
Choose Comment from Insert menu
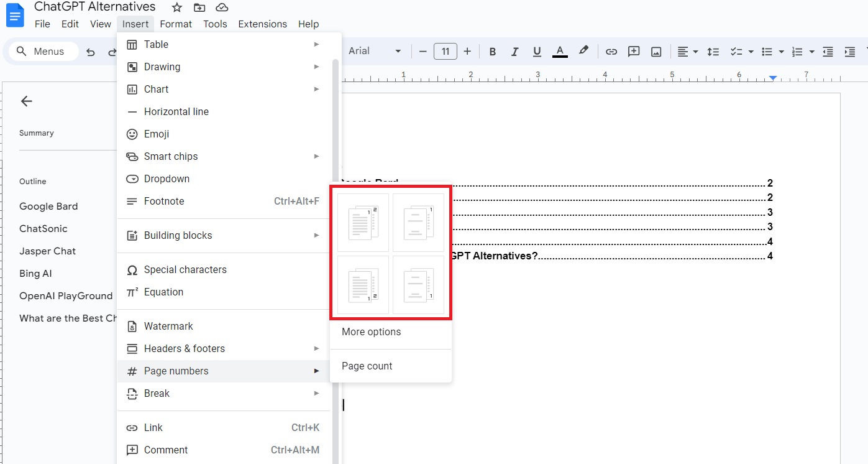pos(224,450)
